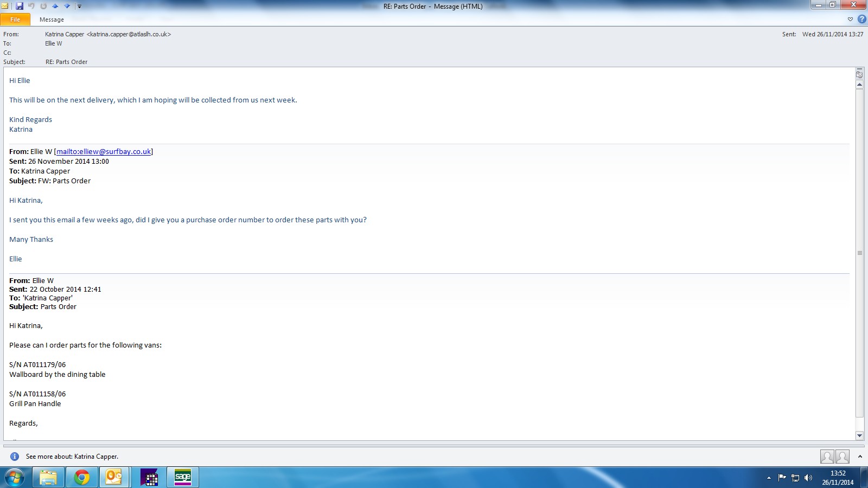Click text 'Grill Pan Handle'
The height and width of the screenshot is (488, 868).
[x=35, y=404]
